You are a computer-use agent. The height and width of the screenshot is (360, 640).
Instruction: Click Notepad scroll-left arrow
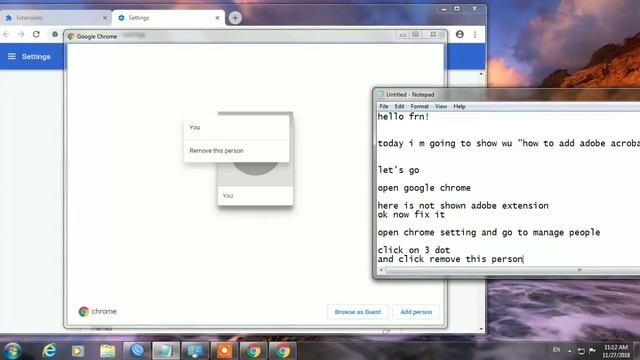[381, 270]
